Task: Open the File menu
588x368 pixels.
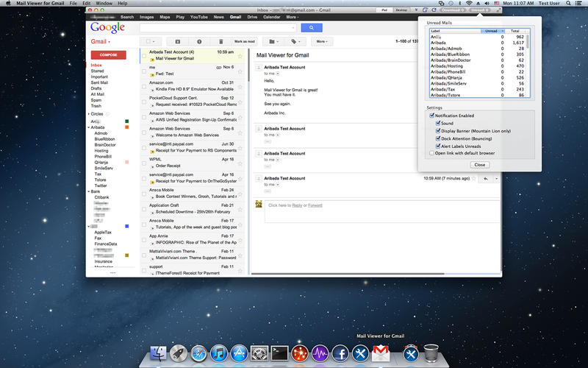Action: [73, 3]
